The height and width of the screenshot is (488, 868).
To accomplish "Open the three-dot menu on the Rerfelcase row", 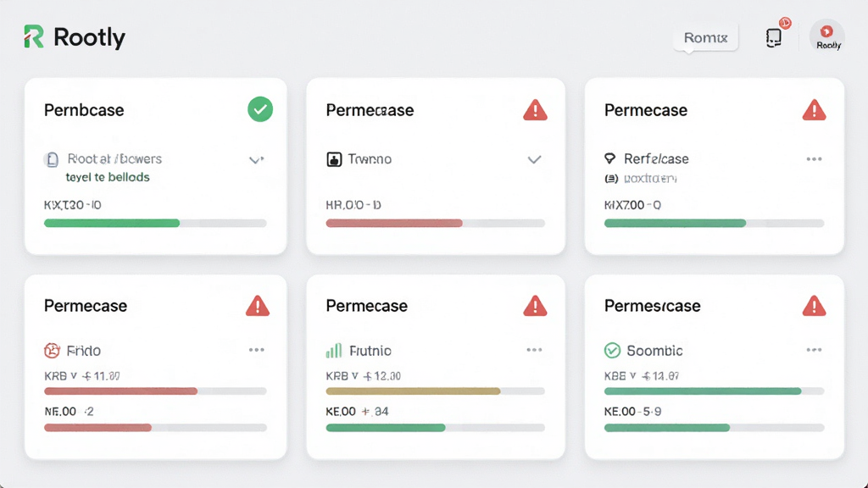I will (x=814, y=159).
